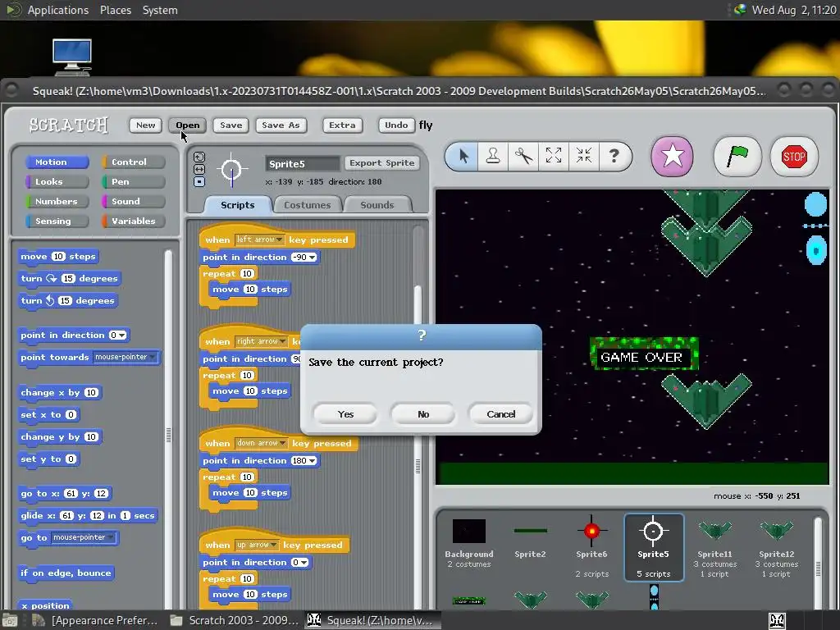Open the Applications menu

tap(58, 10)
